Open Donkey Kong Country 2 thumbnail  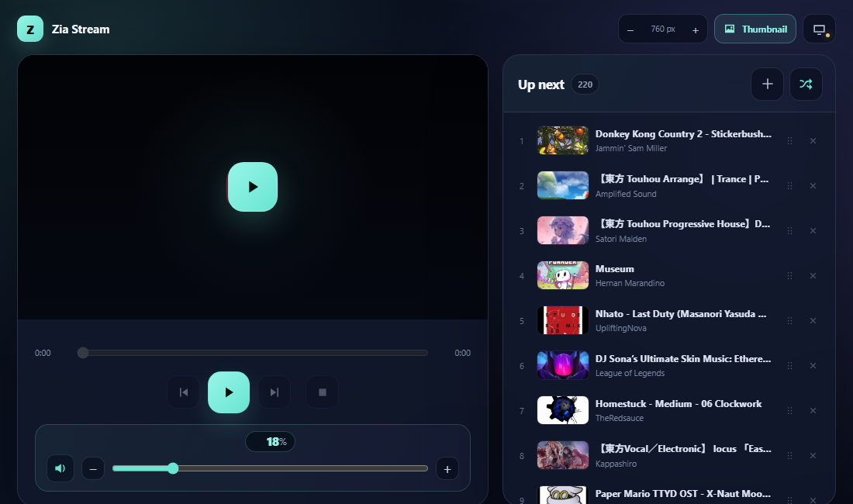562,140
